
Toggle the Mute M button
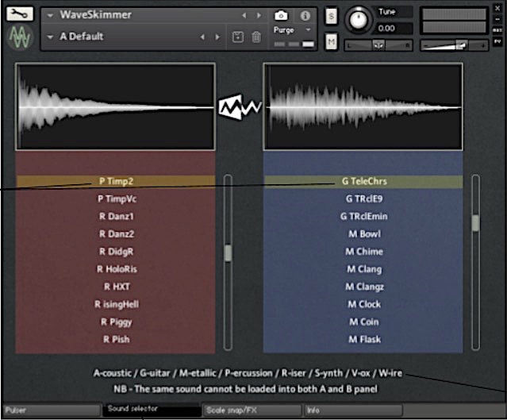331,41
